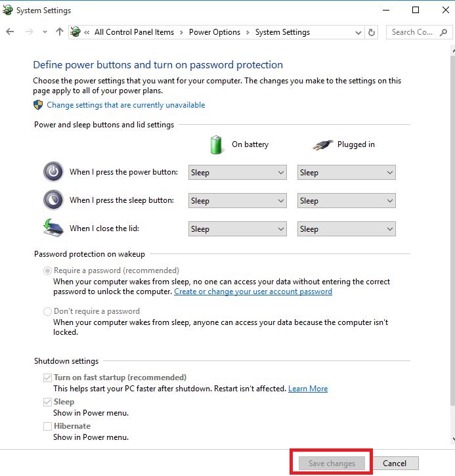455x476 pixels.
Task: Maximize the System Settings window
Action: [416, 10]
